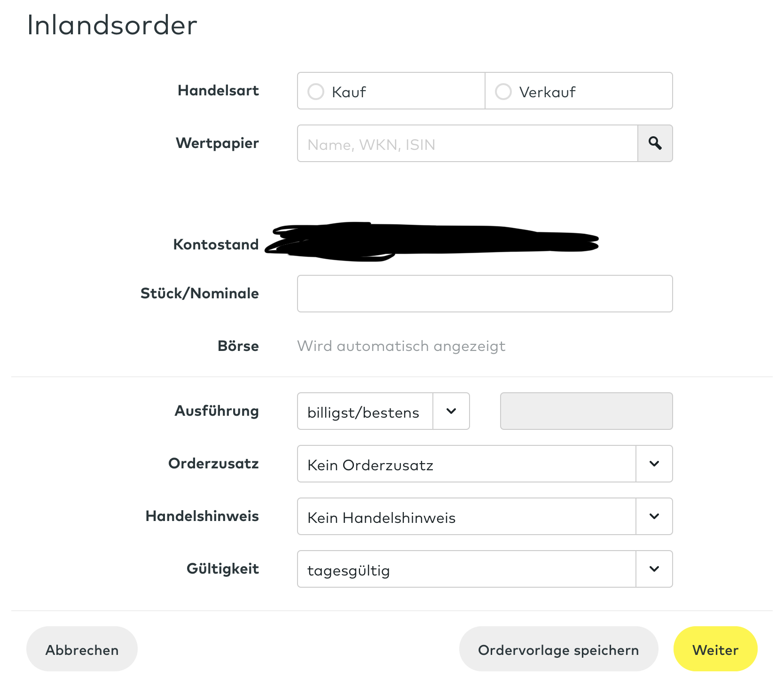
Task: Select the Verkauf radio button
Action: 503,92
